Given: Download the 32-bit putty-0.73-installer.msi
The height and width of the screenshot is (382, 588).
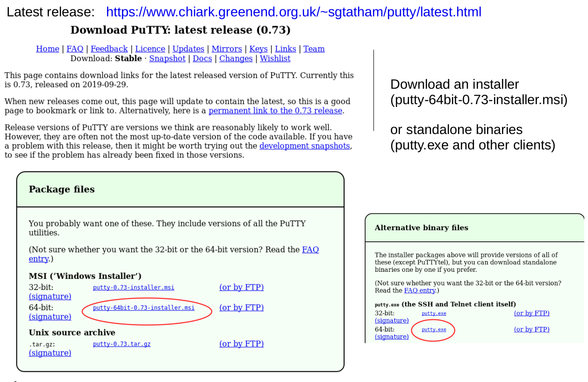Looking at the screenshot, I should coord(133,288).
